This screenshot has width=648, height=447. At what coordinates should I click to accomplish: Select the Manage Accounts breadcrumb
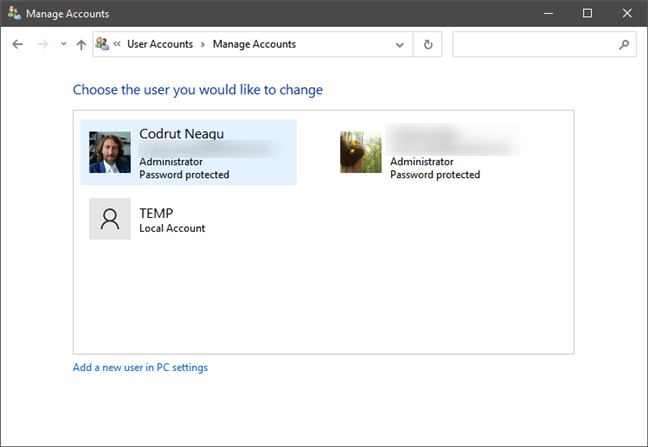[254, 45]
